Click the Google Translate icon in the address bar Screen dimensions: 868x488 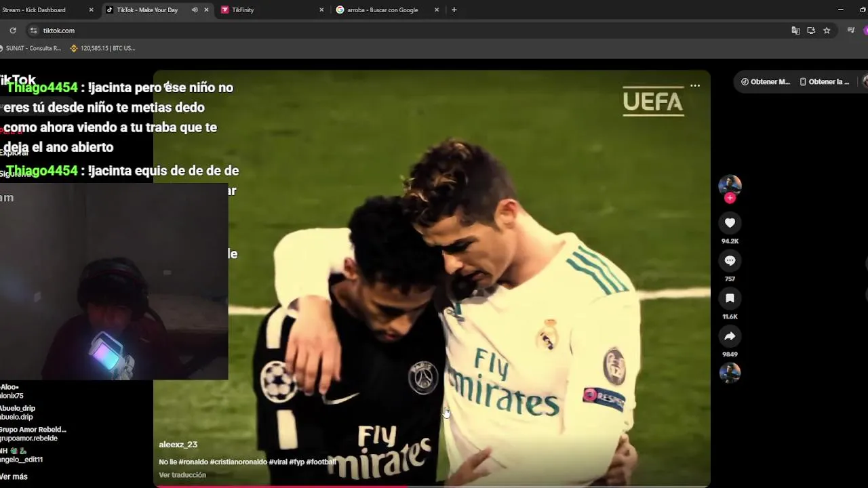tap(795, 30)
